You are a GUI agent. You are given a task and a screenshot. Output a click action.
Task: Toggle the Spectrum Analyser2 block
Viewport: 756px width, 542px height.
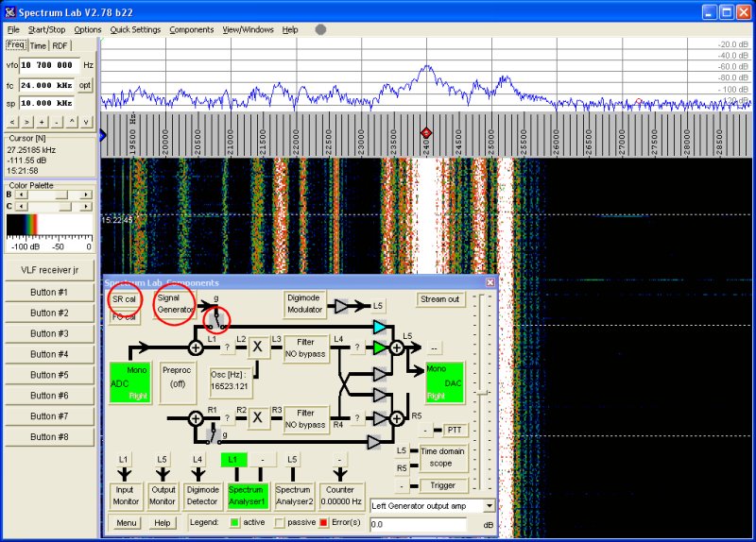pos(294,496)
